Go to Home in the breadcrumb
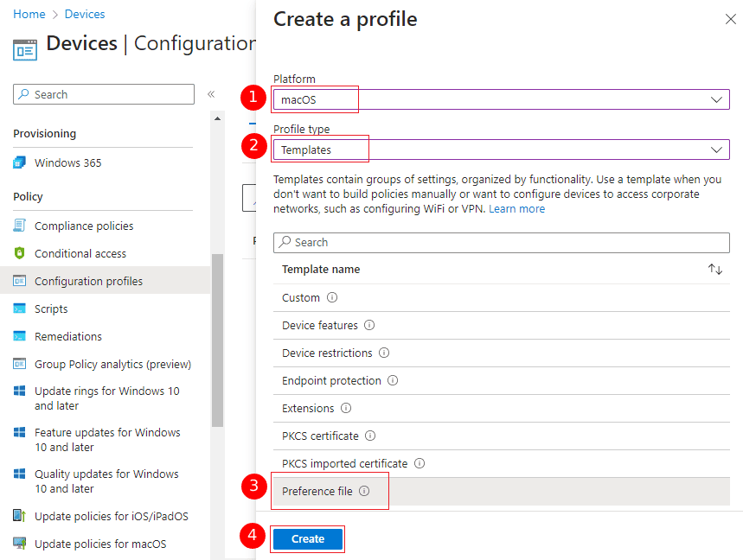The width and height of the screenshot is (743, 560). pos(29,14)
